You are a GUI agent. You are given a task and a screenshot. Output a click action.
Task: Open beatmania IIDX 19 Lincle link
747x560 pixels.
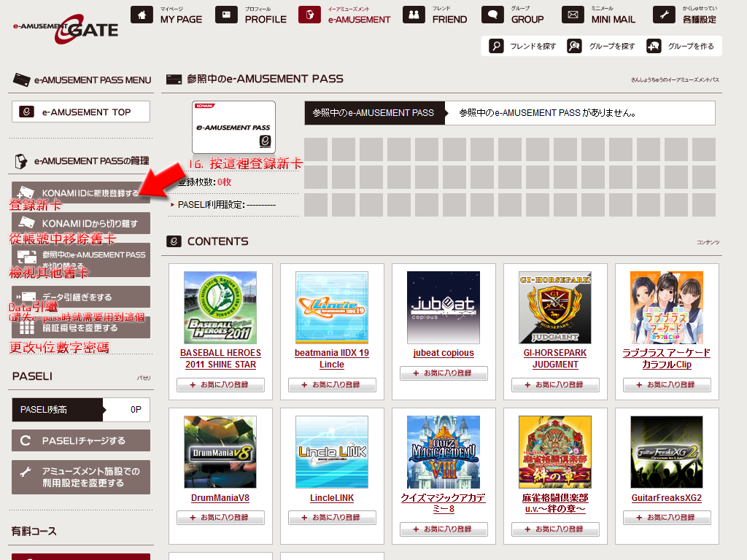[332, 359]
